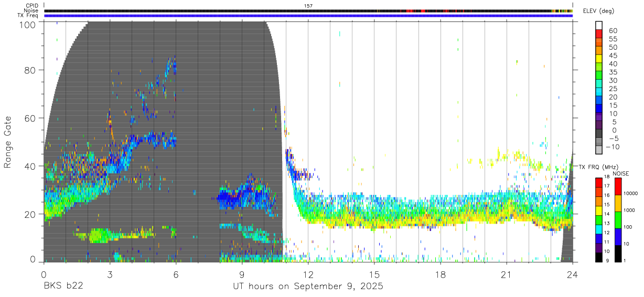Click the 100 label on NOISE legend
Image resolution: width=644 pixels, height=297 pixels.
point(629,227)
